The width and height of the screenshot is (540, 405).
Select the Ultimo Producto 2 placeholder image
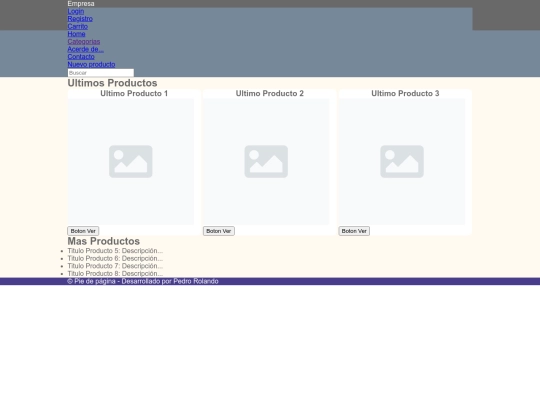pos(266,162)
